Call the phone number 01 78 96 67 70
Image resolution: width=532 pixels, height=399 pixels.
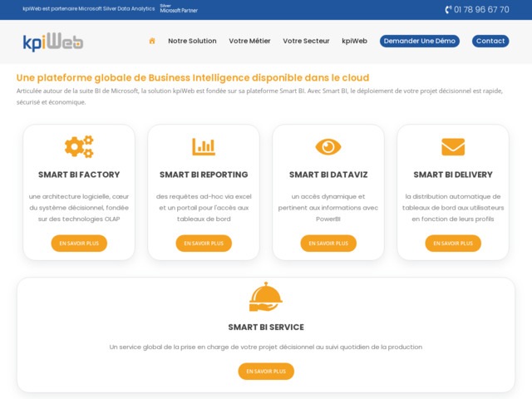coord(482,10)
